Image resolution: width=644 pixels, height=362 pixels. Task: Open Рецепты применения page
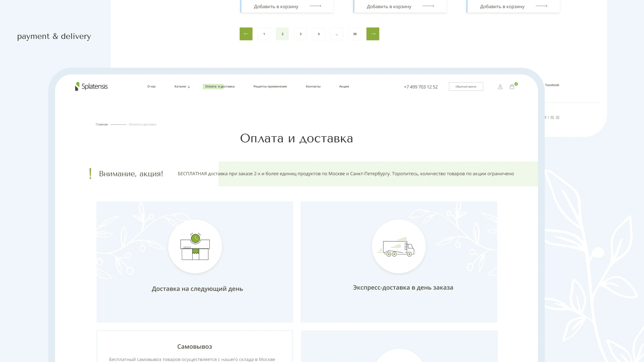click(x=270, y=86)
